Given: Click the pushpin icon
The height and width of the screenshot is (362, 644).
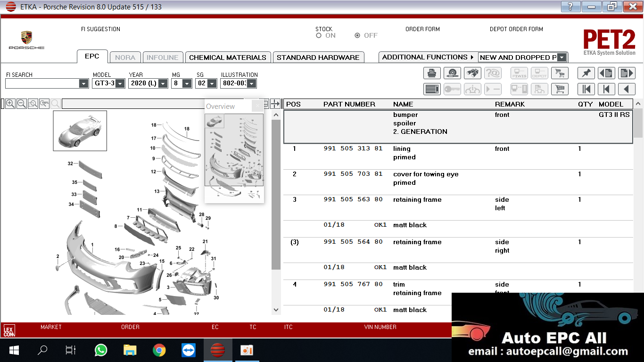Looking at the screenshot, I should (x=586, y=73).
